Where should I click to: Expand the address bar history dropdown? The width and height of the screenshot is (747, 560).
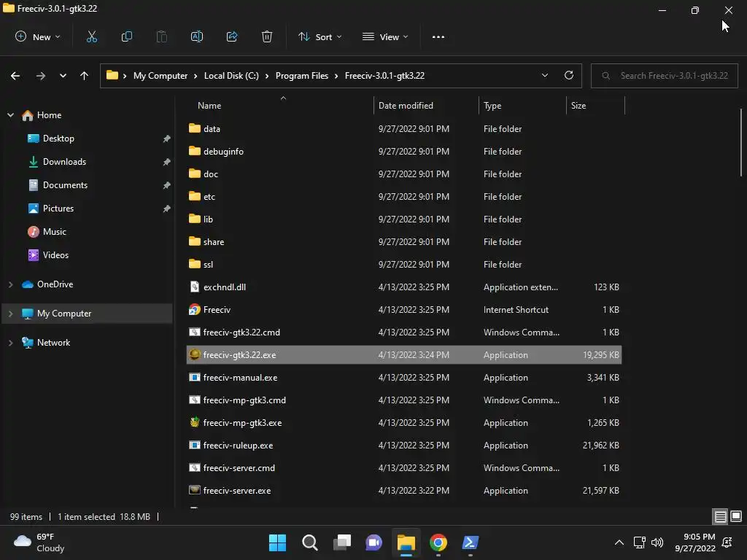544,75
